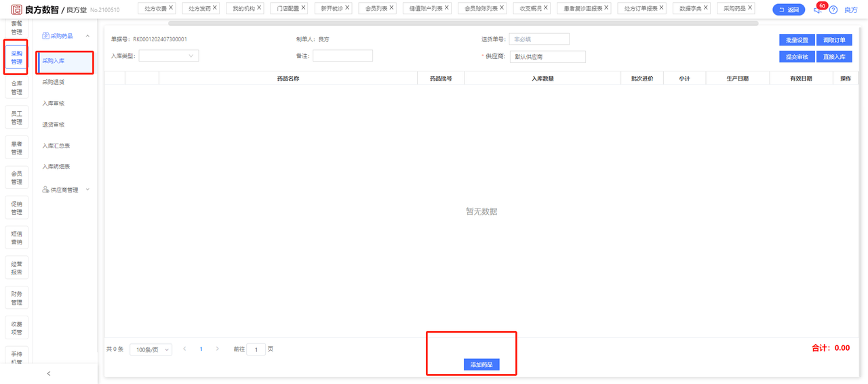Open the 短信营销 module in left rail
Viewport: 868px width, 384px height.
click(16, 238)
